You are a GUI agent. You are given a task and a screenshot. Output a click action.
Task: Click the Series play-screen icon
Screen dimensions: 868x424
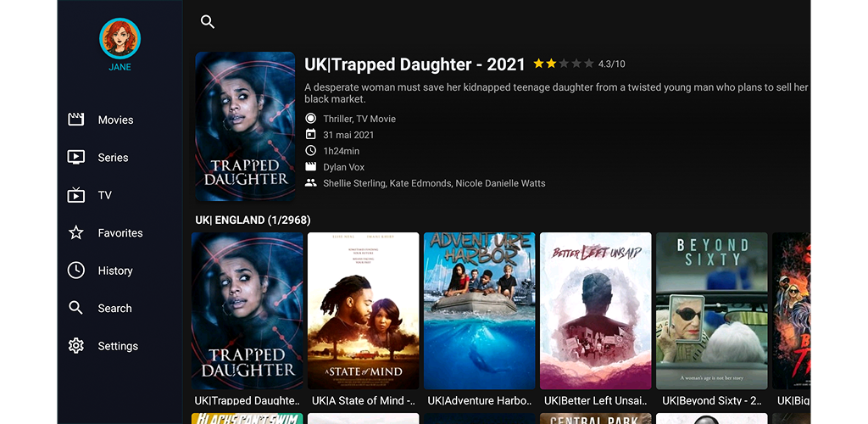point(75,157)
